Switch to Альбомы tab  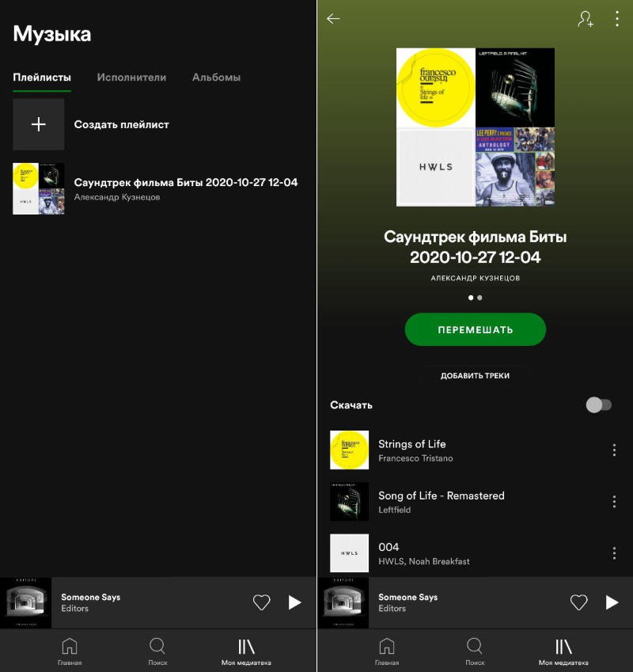[x=216, y=77]
